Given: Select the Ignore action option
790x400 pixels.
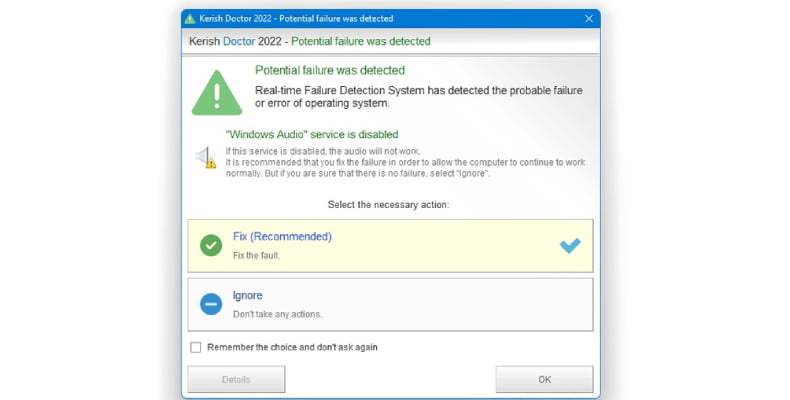Looking at the screenshot, I should pyautogui.click(x=390, y=304).
